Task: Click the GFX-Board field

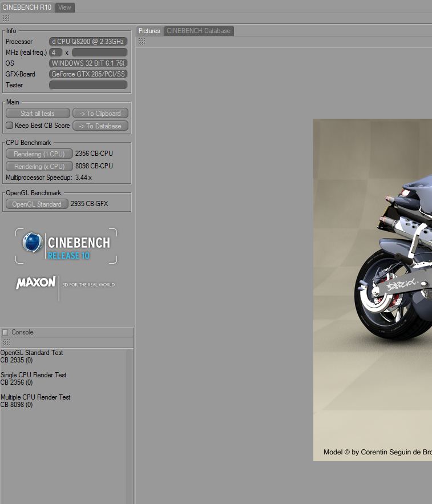Action: click(88, 74)
